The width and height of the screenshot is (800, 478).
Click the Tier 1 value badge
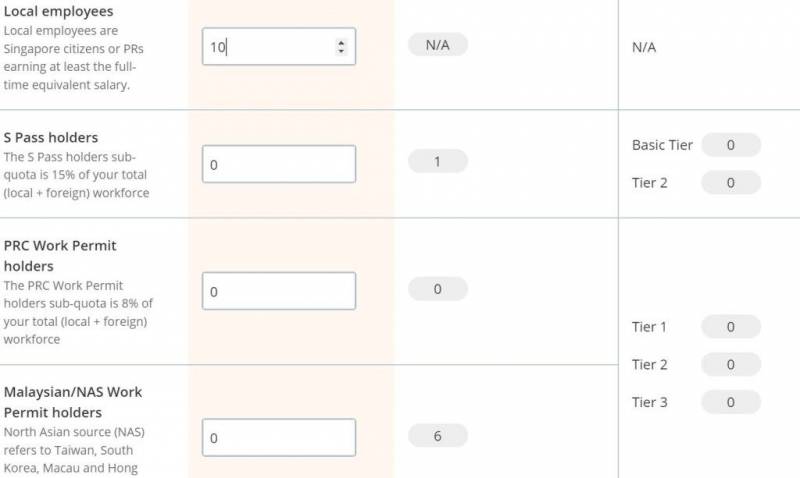pos(730,327)
